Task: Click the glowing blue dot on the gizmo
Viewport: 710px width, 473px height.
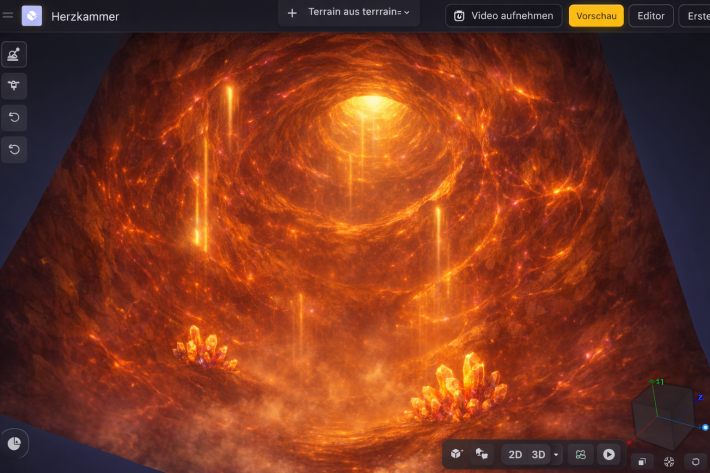Action: pyautogui.click(x=705, y=427)
